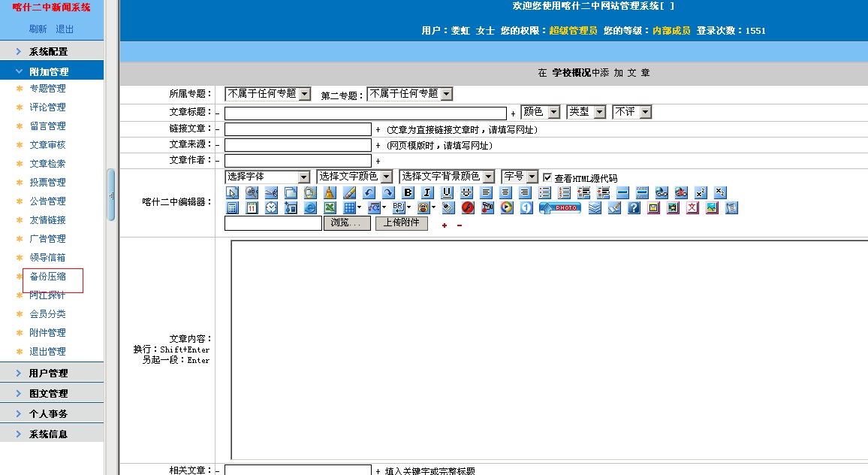Open 附件管理 in sidebar
Screen dimensions: 868x475
click(47, 332)
